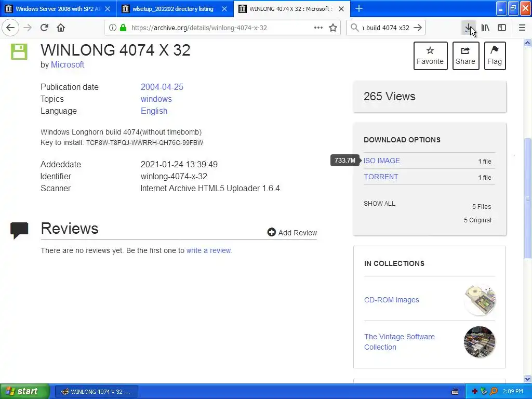The image size is (532, 399).
Task: Open the English language link
Action: 154,111
